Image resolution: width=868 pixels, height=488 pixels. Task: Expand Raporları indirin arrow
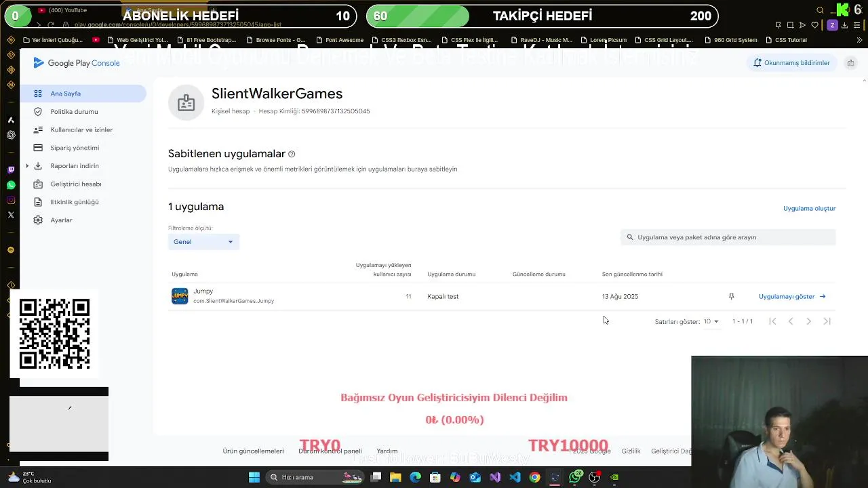point(27,166)
